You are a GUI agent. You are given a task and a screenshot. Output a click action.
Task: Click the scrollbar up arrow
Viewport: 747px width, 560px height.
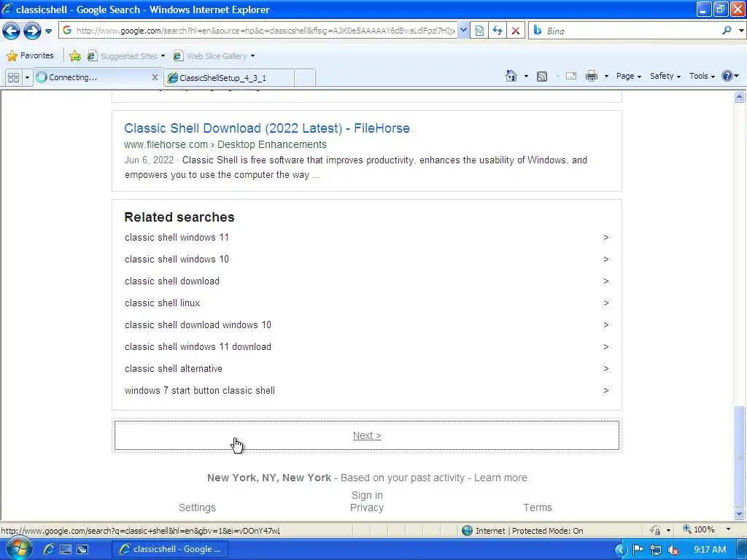740,97
